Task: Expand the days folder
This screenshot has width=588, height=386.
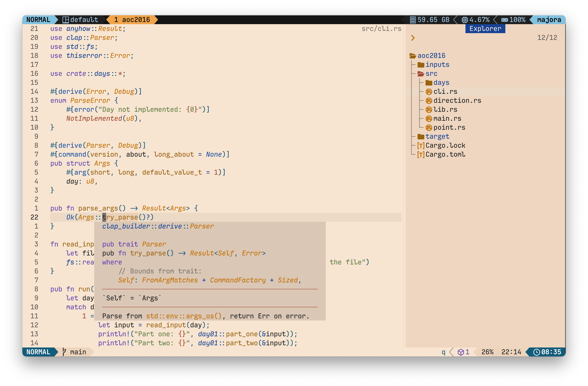Action: 441,83
